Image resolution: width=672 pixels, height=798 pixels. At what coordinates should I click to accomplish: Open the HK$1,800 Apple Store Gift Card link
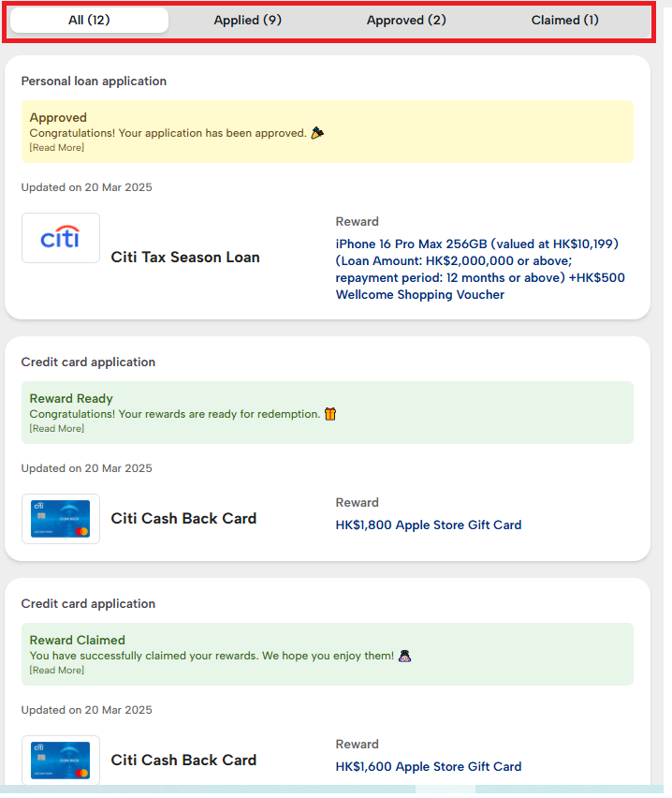429,525
